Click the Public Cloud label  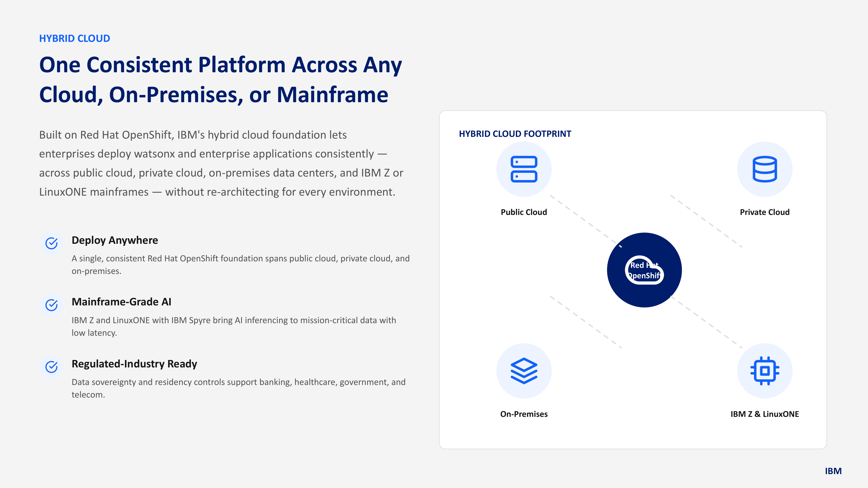[524, 212]
